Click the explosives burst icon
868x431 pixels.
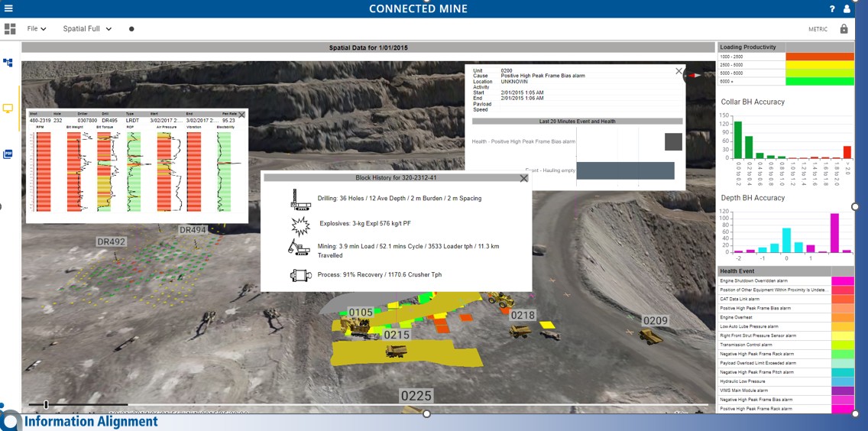click(300, 226)
